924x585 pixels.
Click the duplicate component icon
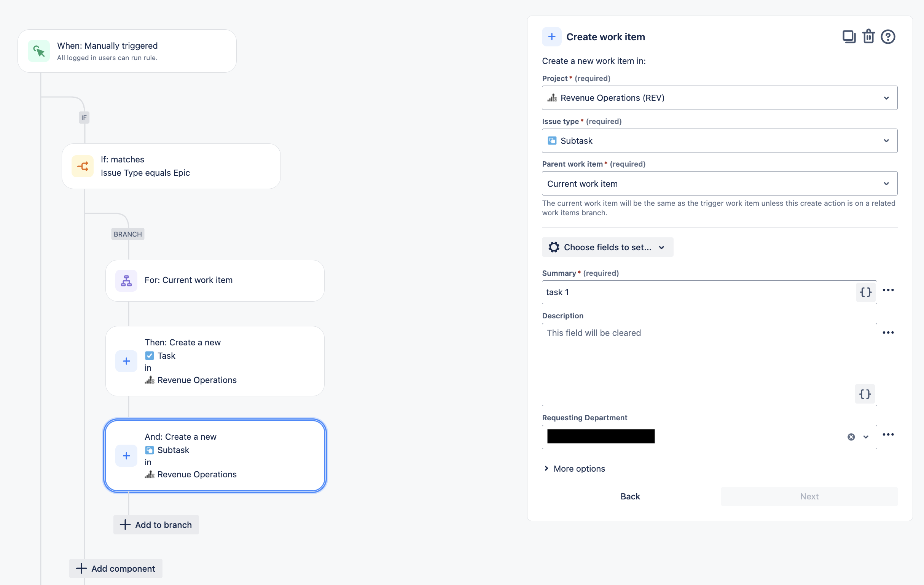pos(849,37)
